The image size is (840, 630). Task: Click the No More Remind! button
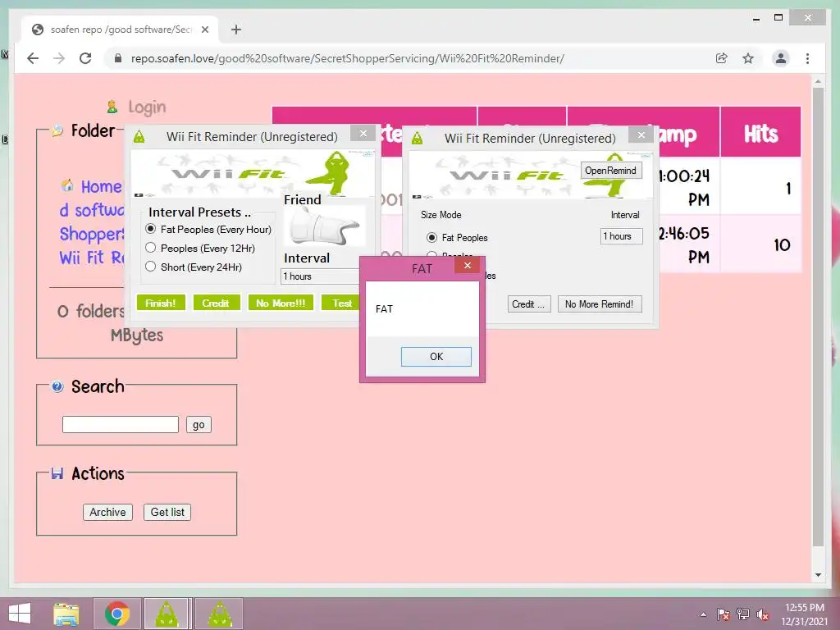click(x=600, y=304)
